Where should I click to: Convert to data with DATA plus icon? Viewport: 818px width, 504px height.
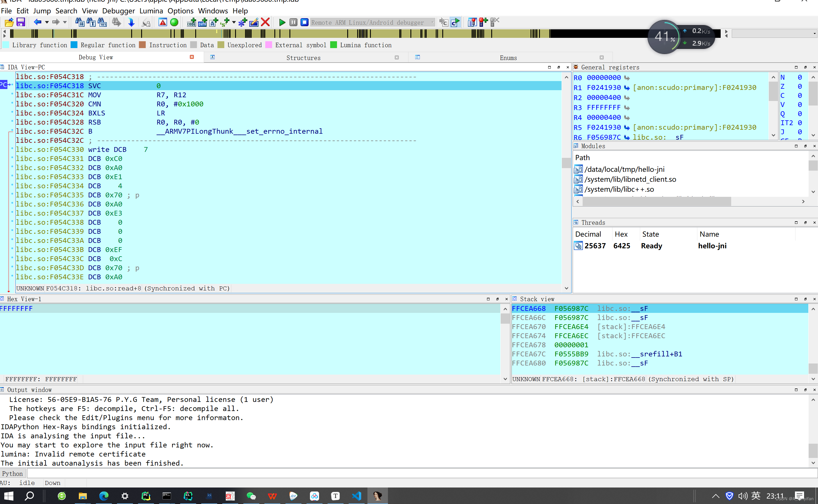click(x=202, y=22)
